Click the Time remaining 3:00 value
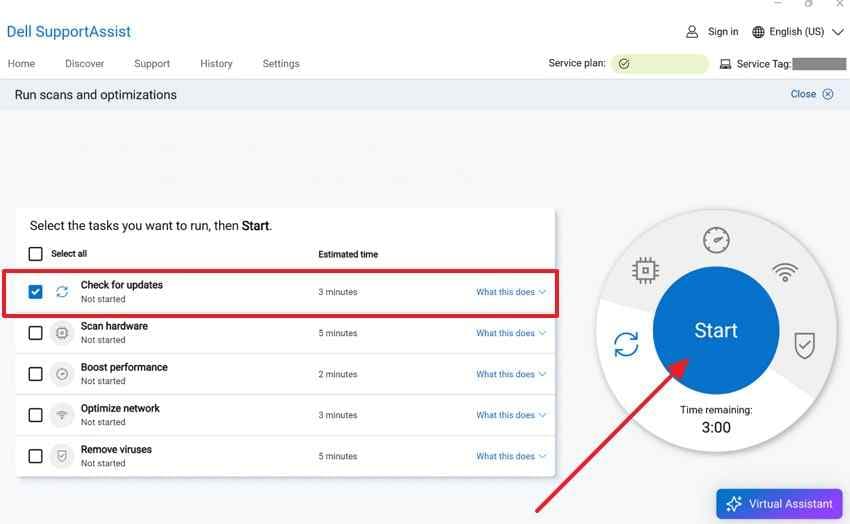This screenshot has height=524, width=850. [716, 428]
